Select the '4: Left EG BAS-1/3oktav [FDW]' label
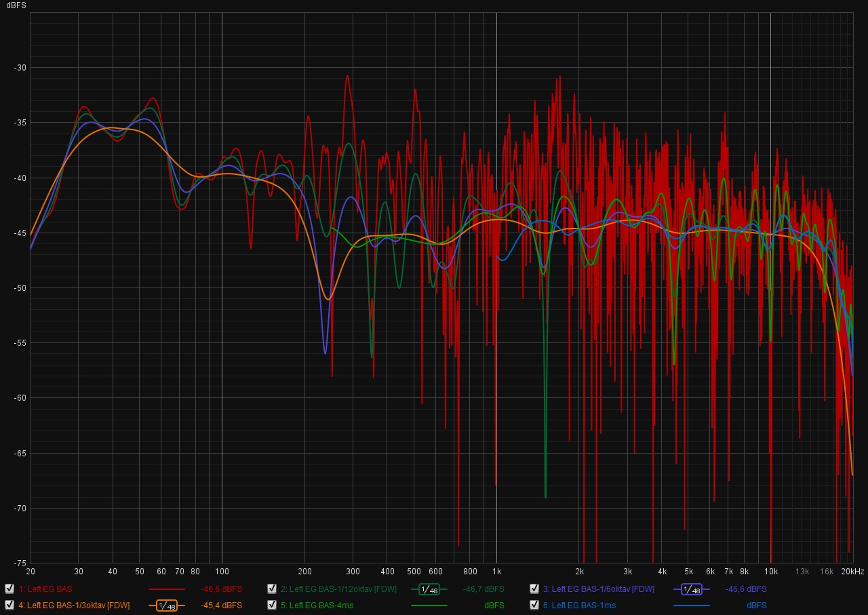This screenshot has width=868, height=615. coord(74,606)
